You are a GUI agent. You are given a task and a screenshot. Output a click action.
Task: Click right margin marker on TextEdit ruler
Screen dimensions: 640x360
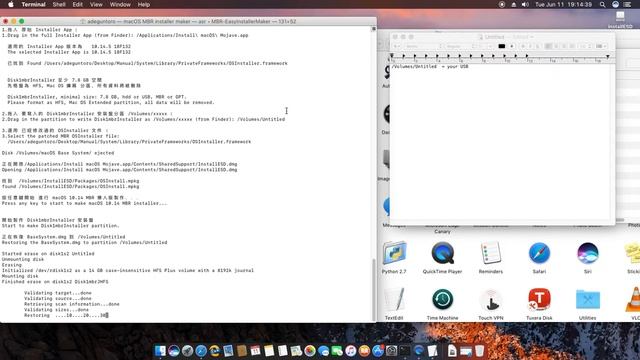608,56
